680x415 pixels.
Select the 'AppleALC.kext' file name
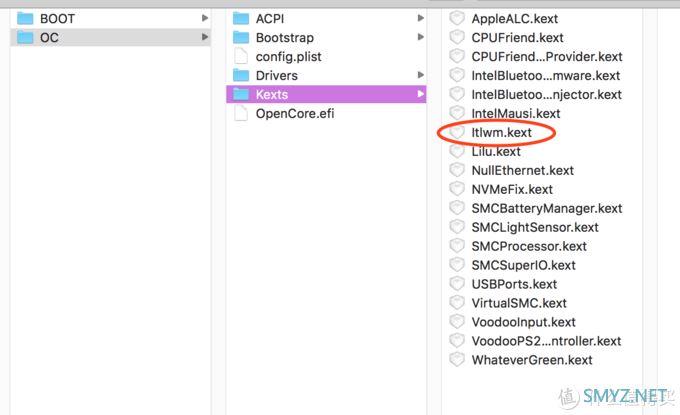(x=515, y=19)
